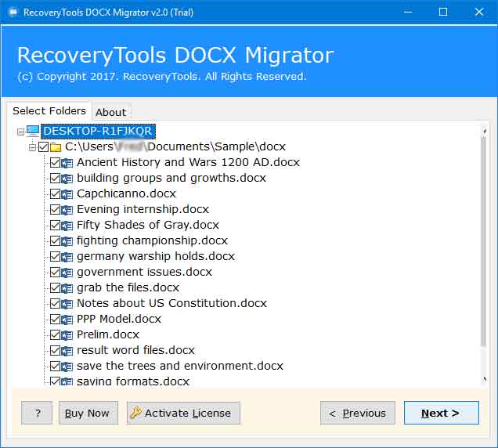This screenshot has width=498, height=448.
Task: Maximize the DOCX Migrator window
Action: click(443, 12)
